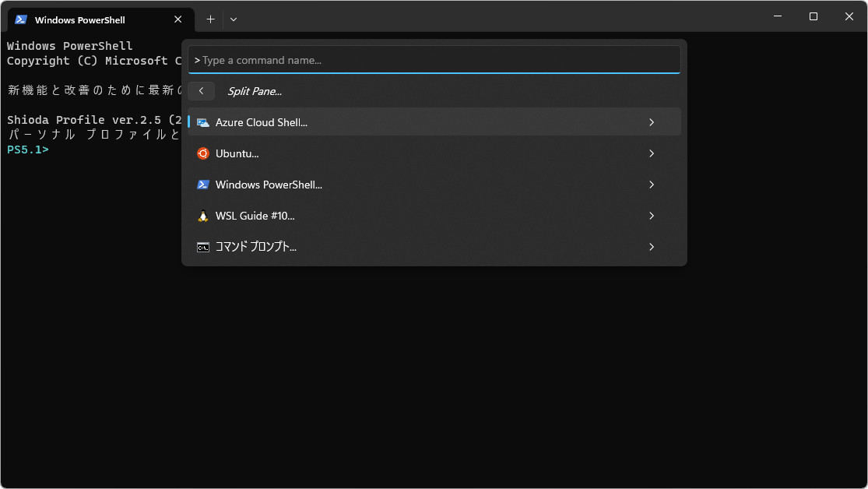Screen dimensions: 868x489
Task: Expand the Ubuntu submenu chevron
Action: [652, 153]
